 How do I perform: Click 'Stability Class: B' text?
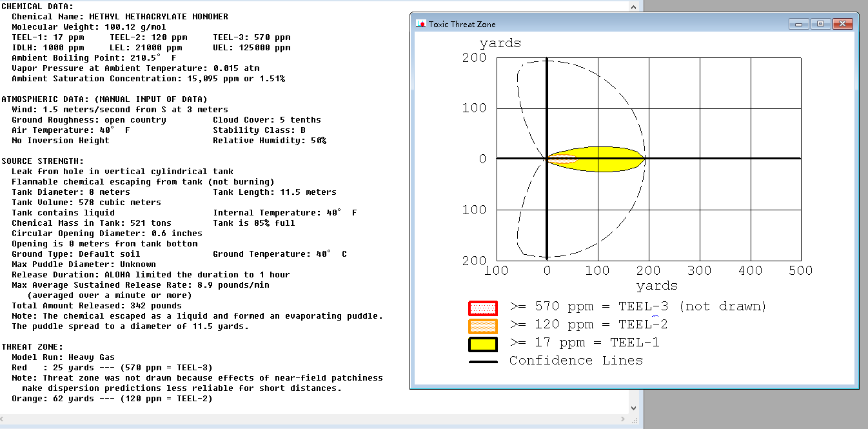point(259,130)
